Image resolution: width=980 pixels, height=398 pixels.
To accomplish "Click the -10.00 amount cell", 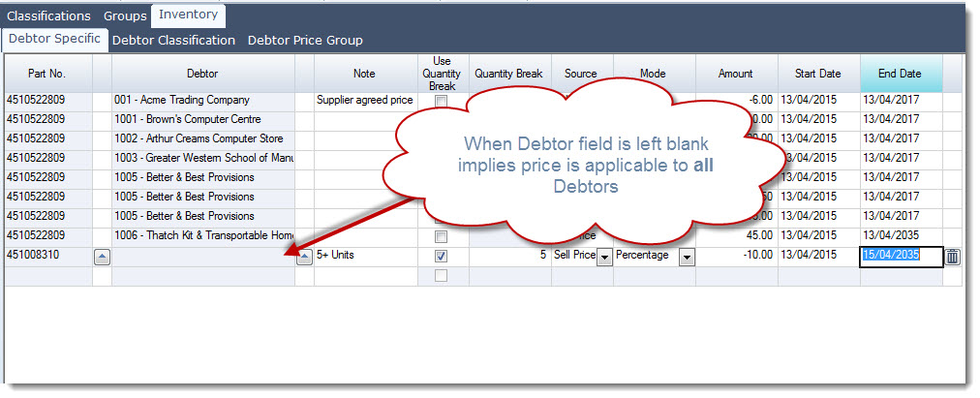I will tap(737, 257).
